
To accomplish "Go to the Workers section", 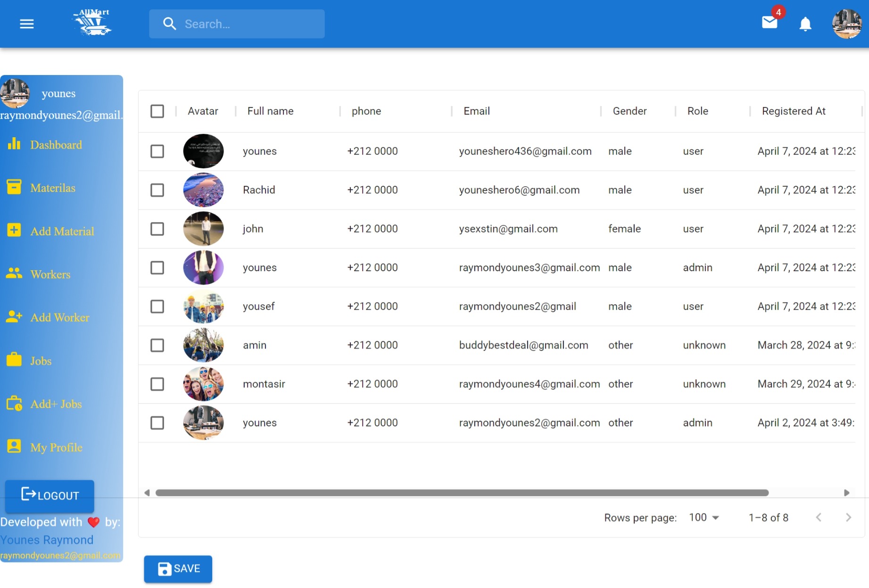I will tap(50, 274).
